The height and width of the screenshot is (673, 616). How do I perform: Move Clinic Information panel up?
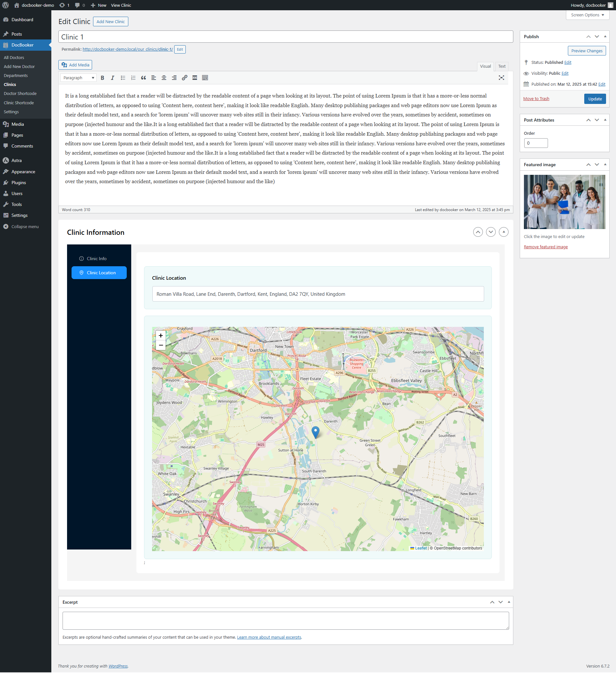point(478,232)
